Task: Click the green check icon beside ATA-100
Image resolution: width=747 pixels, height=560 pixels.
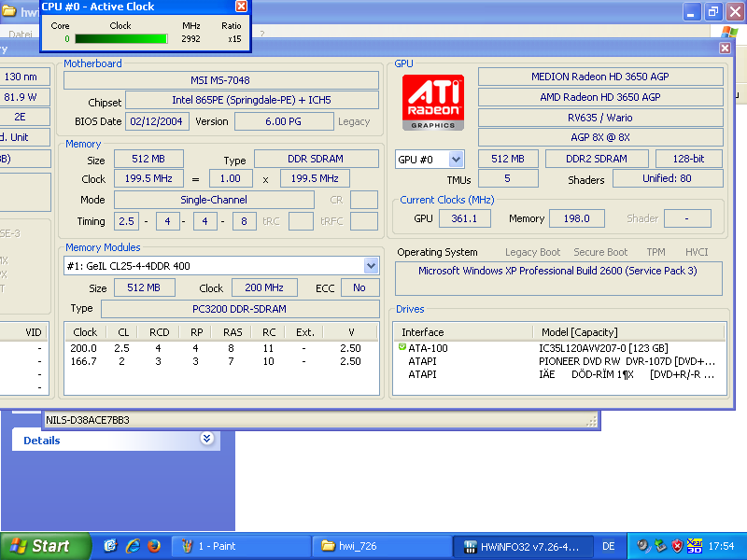Action: (402, 347)
